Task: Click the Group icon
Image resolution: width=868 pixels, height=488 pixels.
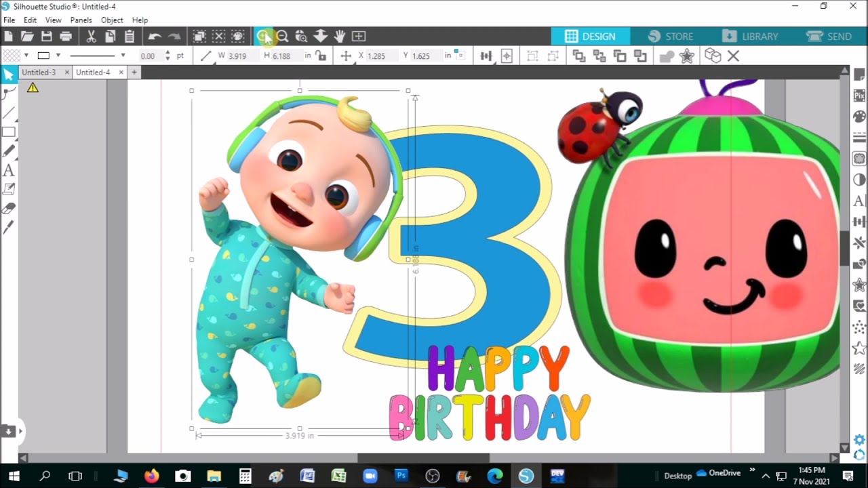Action: [532, 56]
